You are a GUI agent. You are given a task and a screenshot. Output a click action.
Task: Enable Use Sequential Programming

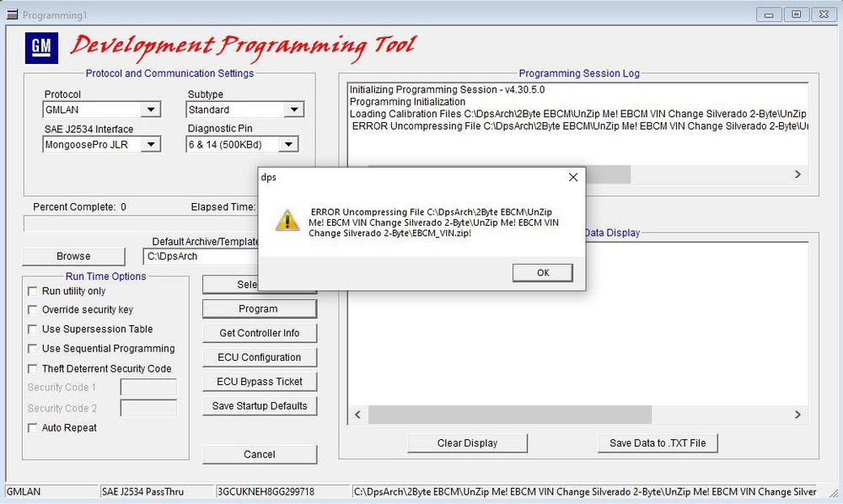pos(32,349)
